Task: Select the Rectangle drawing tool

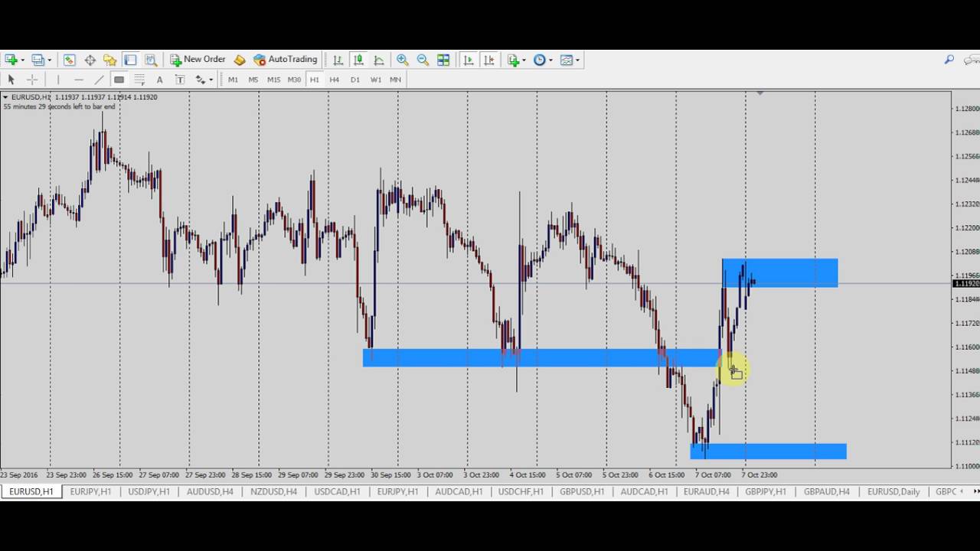Action: [119, 80]
